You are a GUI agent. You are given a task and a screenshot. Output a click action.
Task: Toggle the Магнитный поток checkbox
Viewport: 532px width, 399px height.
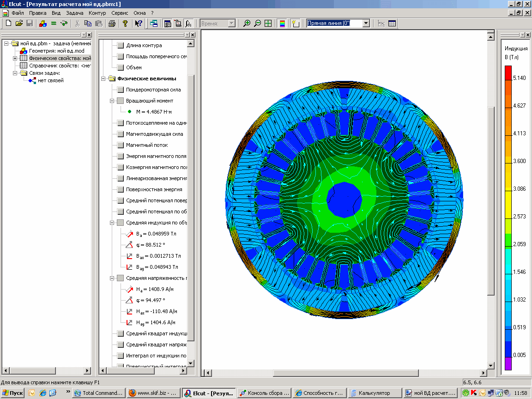120,145
